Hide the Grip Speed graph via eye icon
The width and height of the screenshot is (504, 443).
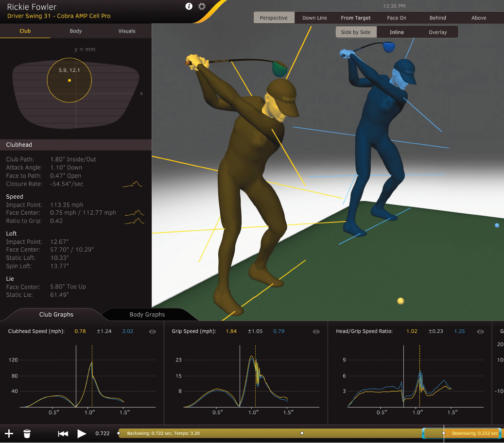[316, 331]
